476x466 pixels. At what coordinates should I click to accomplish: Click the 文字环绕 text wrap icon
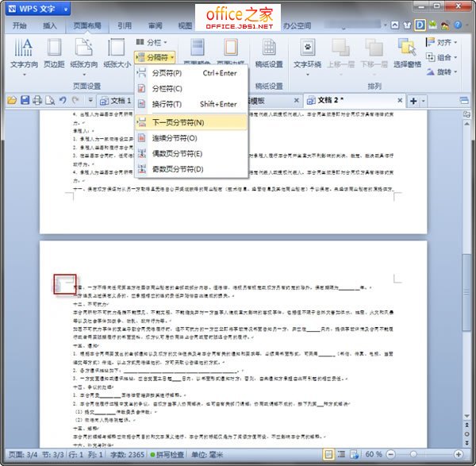click(x=308, y=48)
